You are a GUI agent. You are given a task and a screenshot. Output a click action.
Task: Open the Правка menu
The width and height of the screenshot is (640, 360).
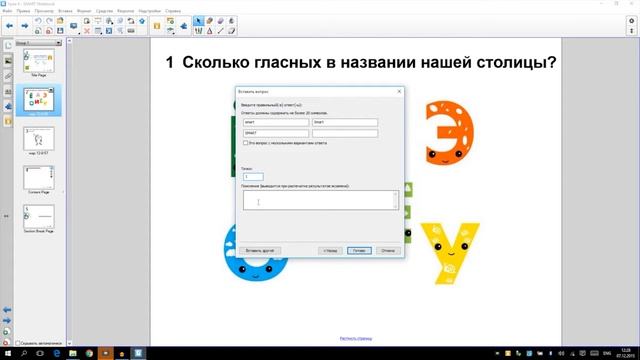(x=23, y=11)
